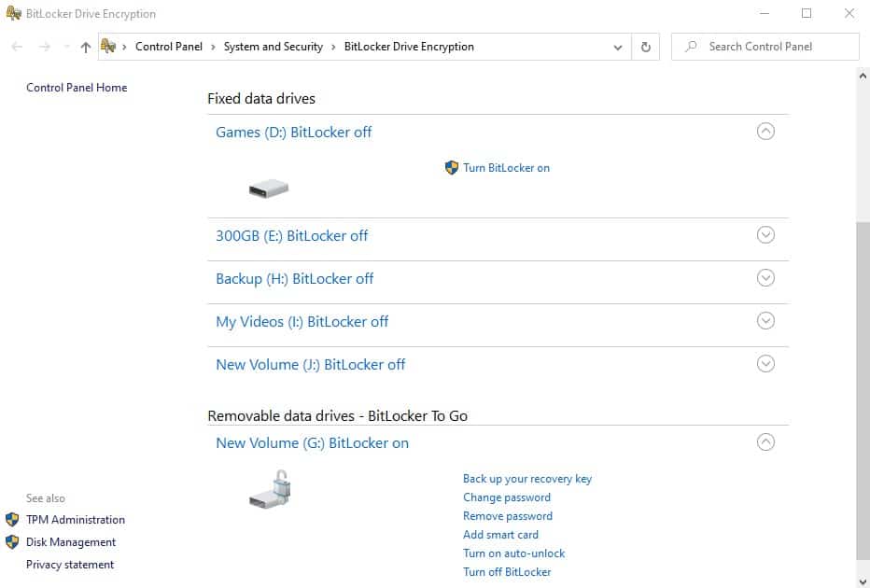This screenshot has width=870, height=588.
Task: Click the Control Panel icon in the address bar
Action: pos(108,46)
